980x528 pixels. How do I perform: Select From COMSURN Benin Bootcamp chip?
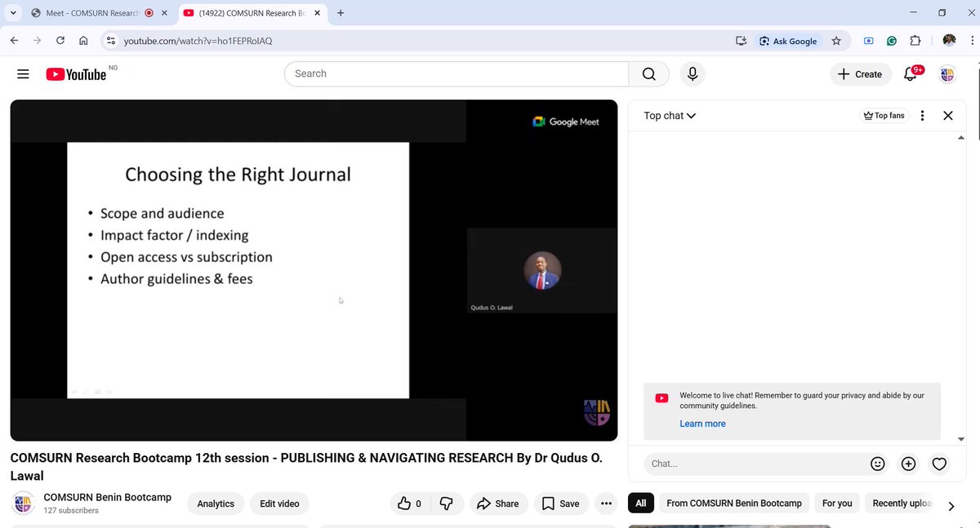(734, 503)
